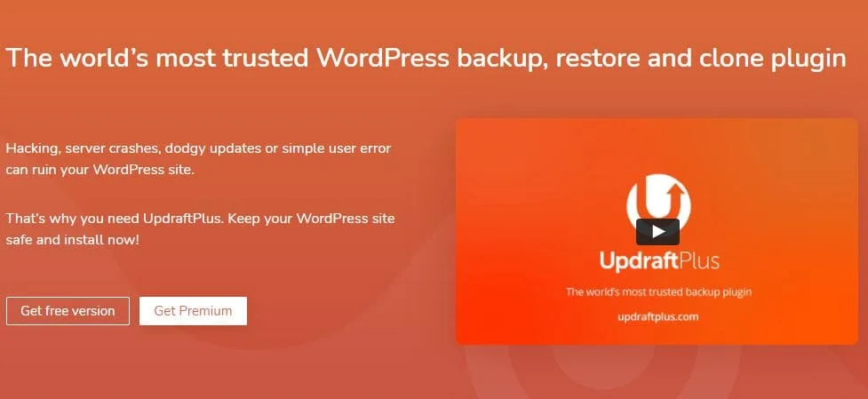Select the word "restore" in the headline
Viewport: 868px width, 399px height.
point(599,59)
